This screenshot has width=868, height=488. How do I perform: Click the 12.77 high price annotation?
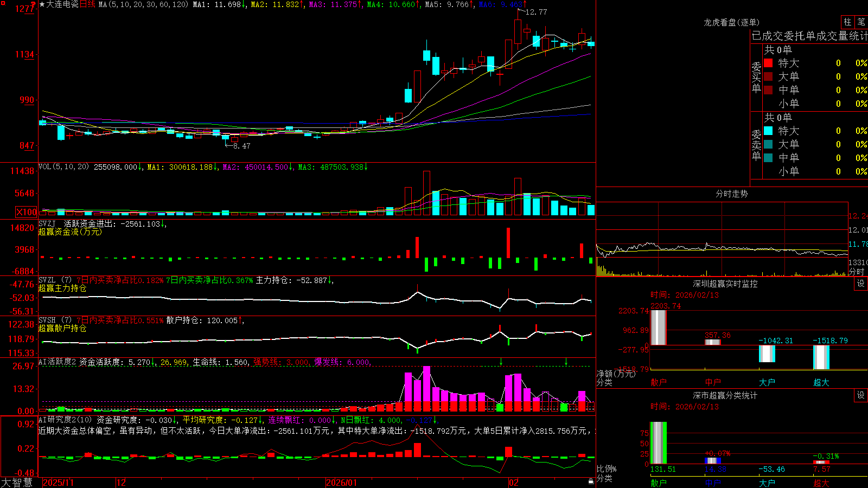(x=536, y=12)
